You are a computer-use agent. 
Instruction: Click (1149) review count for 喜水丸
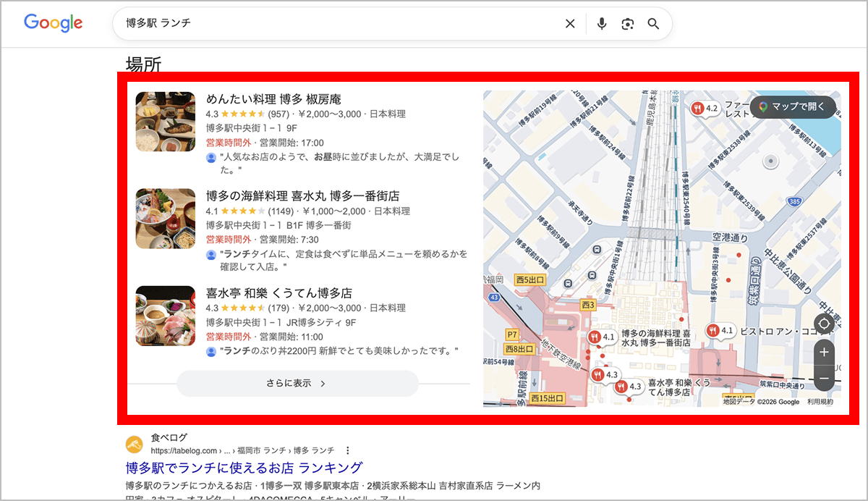(x=281, y=211)
